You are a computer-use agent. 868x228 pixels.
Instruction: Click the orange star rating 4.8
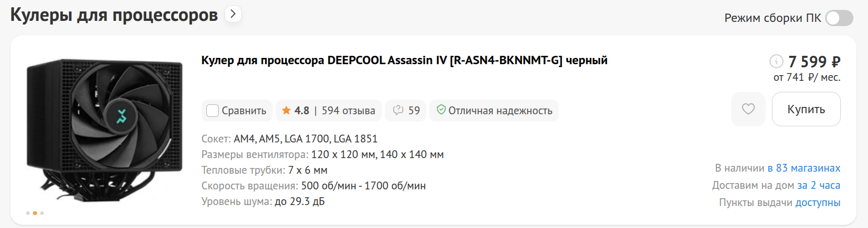pyautogui.click(x=296, y=111)
